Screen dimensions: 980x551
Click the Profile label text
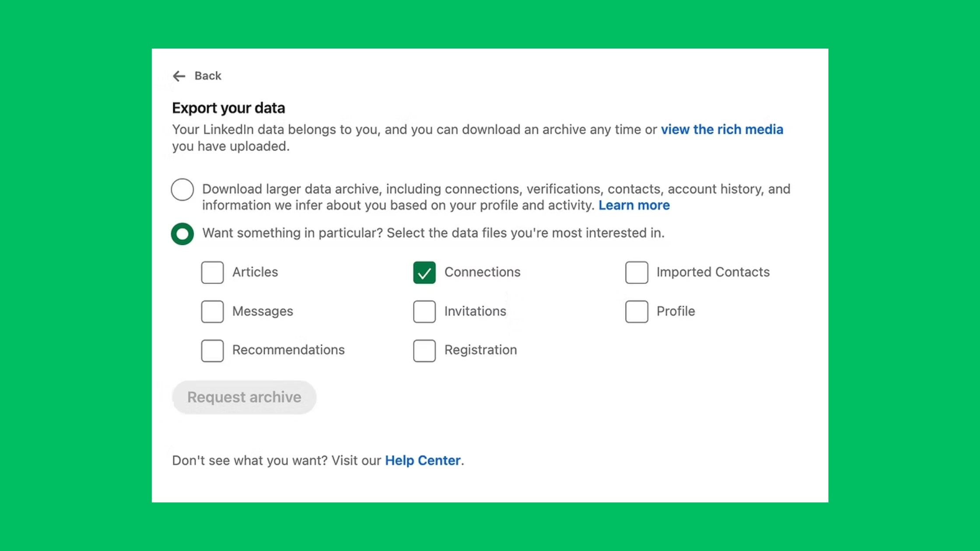click(675, 311)
